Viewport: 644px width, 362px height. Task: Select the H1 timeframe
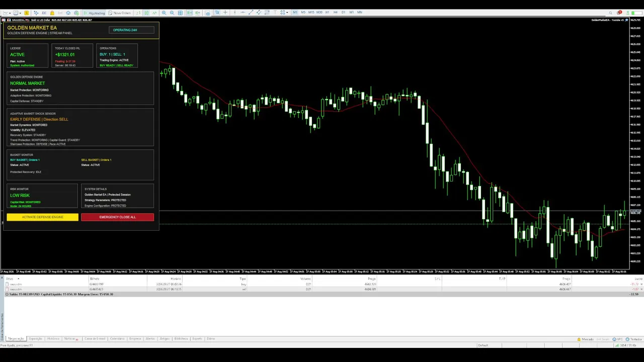(328, 12)
